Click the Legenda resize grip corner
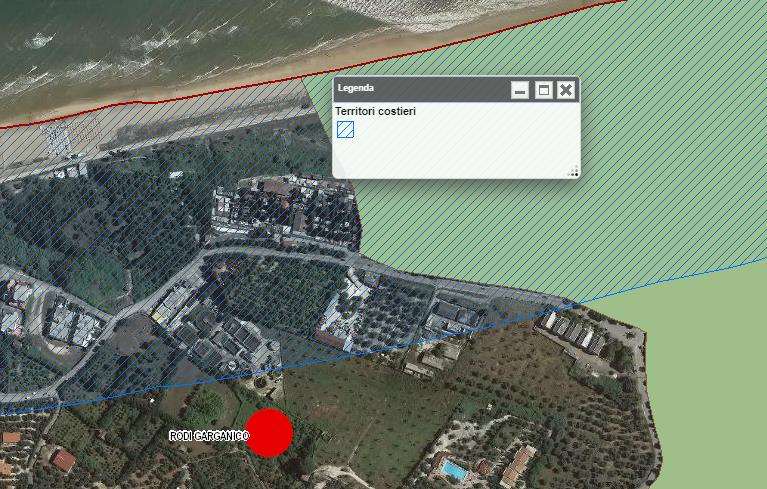Viewport: 767px width, 489px height. click(x=574, y=172)
